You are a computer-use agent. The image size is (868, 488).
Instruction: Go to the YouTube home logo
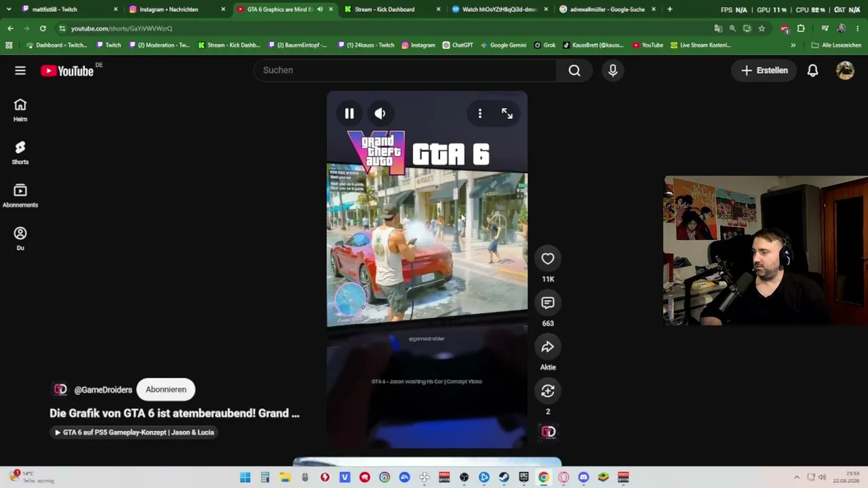coord(66,70)
